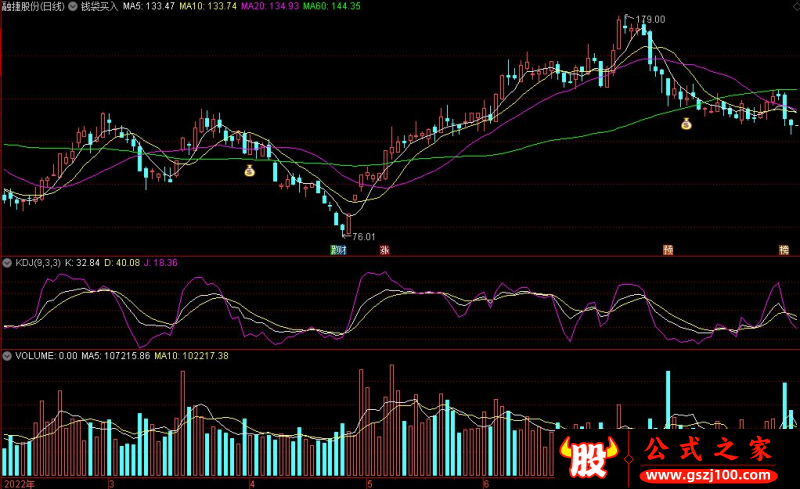Click the K: 32.84 value
The image size is (800, 489).
[x=82, y=263]
